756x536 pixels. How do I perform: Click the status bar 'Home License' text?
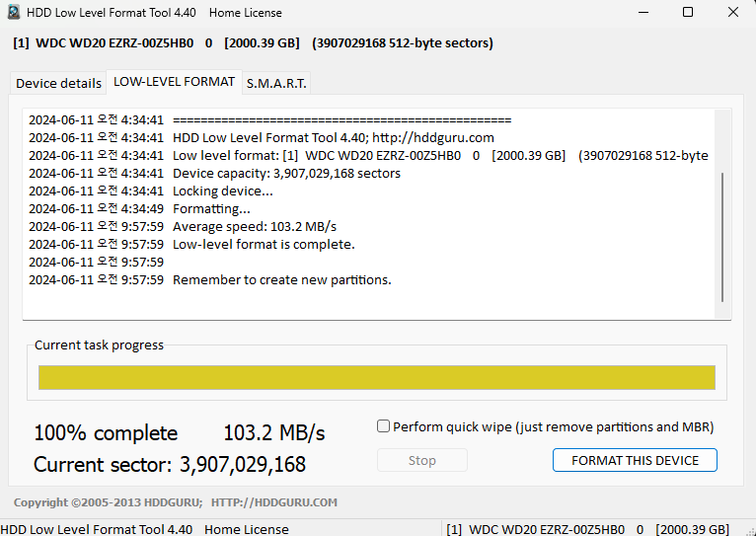tap(247, 529)
